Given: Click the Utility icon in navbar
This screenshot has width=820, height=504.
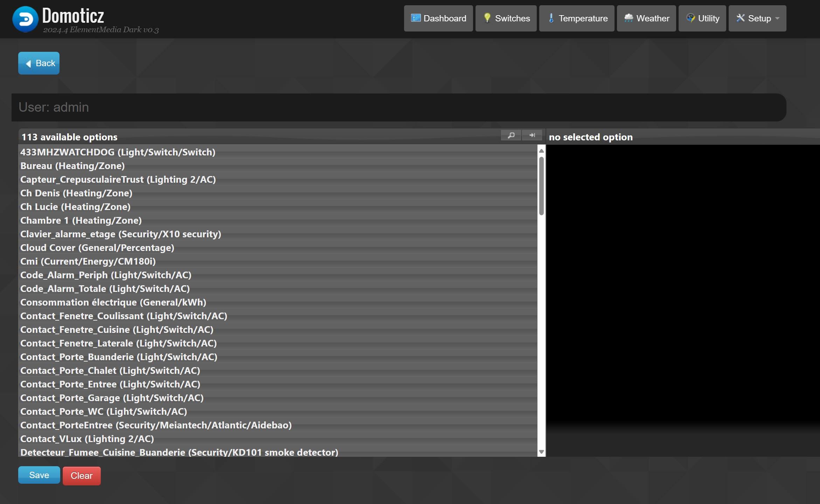Looking at the screenshot, I should pos(691,18).
